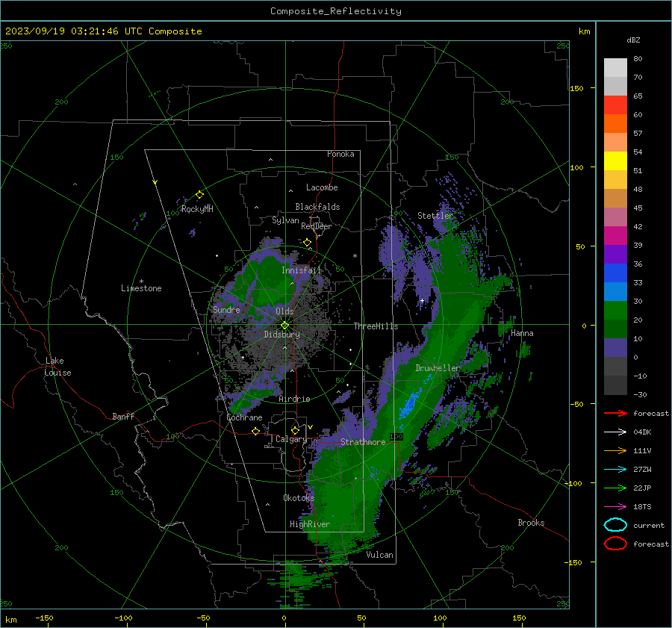Click the RedDeer city label
This screenshot has width=672, height=628.
pyautogui.click(x=317, y=226)
